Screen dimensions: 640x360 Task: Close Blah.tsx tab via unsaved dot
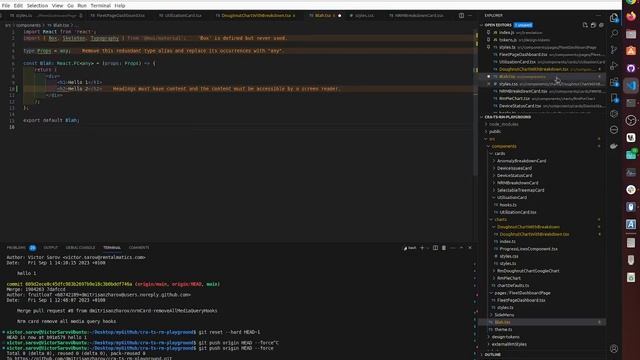click(340, 16)
